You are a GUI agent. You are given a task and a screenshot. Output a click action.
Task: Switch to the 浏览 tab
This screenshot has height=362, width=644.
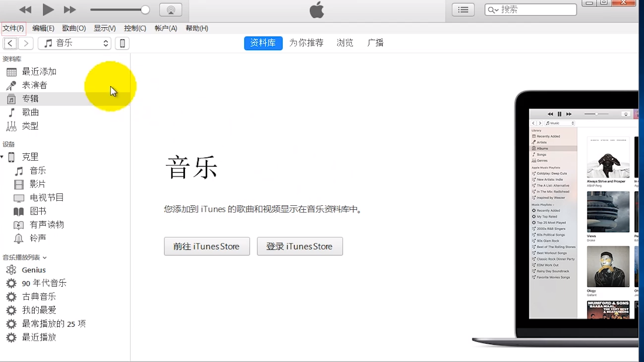pos(345,43)
